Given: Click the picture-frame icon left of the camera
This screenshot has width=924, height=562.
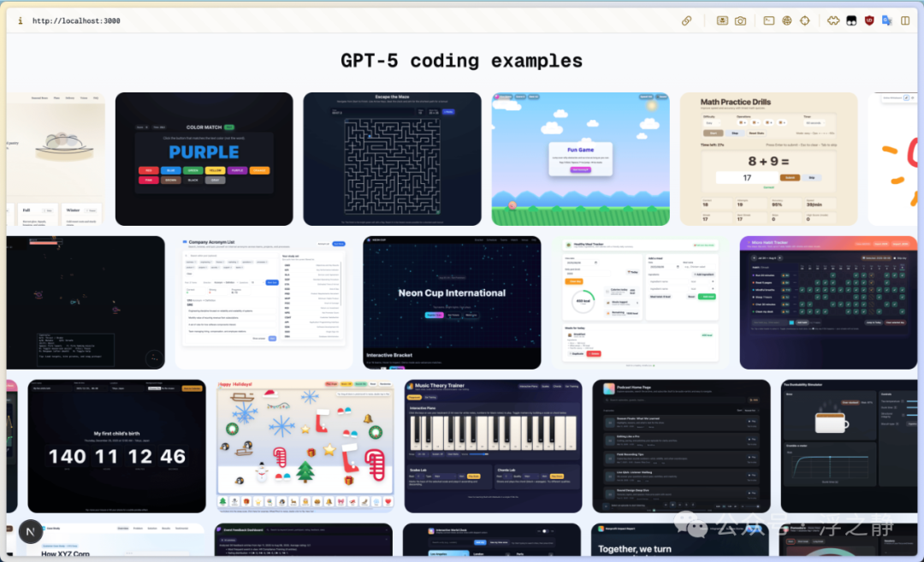Looking at the screenshot, I should point(722,21).
